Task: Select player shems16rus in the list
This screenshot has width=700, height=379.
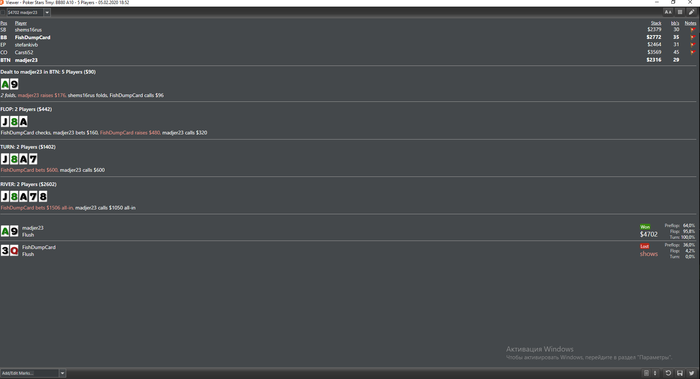Action: pyautogui.click(x=28, y=30)
